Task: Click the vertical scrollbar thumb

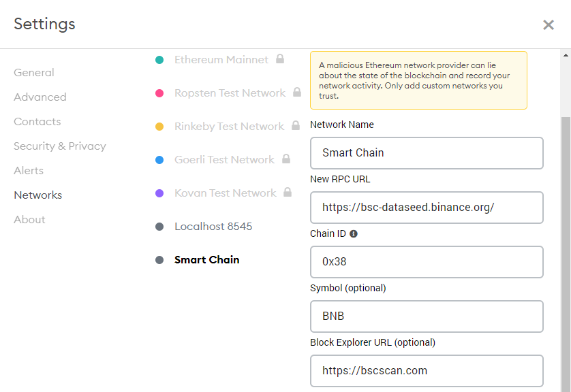Action: click(x=566, y=254)
